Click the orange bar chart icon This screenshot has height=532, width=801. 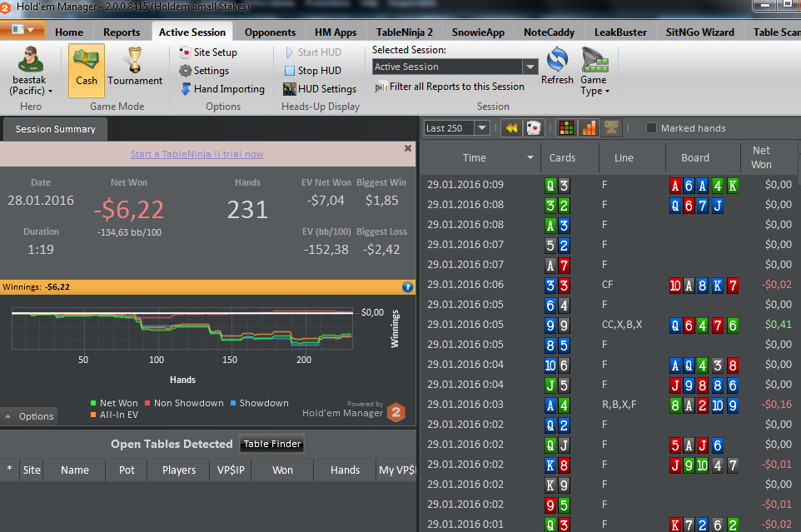coord(589,127)
